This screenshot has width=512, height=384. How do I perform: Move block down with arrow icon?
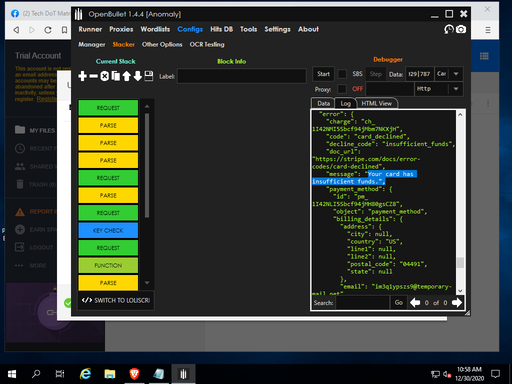(x=138, y=76)
